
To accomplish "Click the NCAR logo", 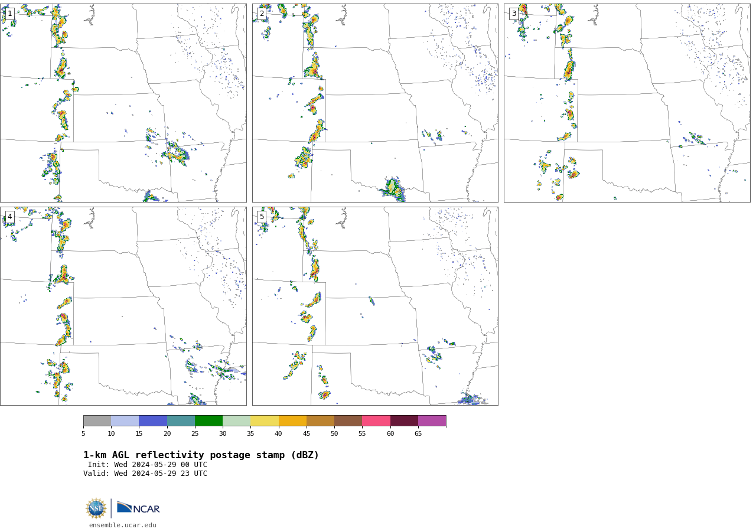I will (138, 508).
